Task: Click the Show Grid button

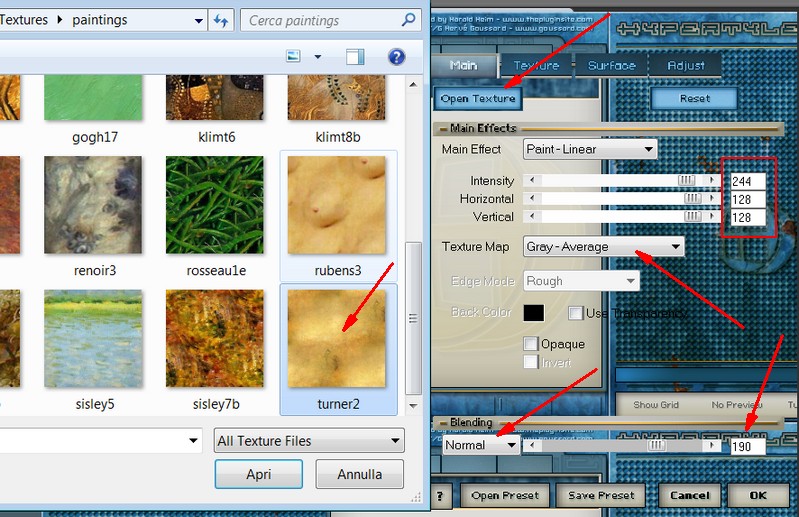Action: [x=656, y=404]
